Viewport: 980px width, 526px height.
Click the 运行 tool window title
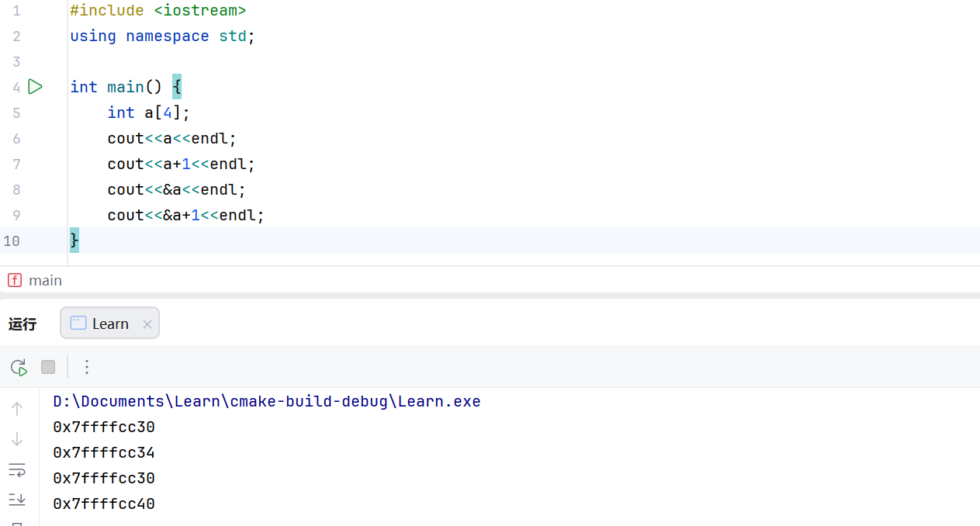coord(23,324)
